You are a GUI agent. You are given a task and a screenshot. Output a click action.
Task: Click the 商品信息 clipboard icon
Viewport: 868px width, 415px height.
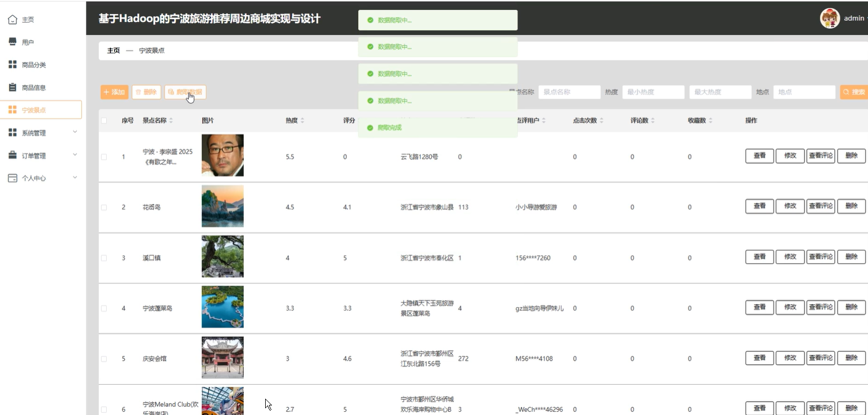pos(12,87)
